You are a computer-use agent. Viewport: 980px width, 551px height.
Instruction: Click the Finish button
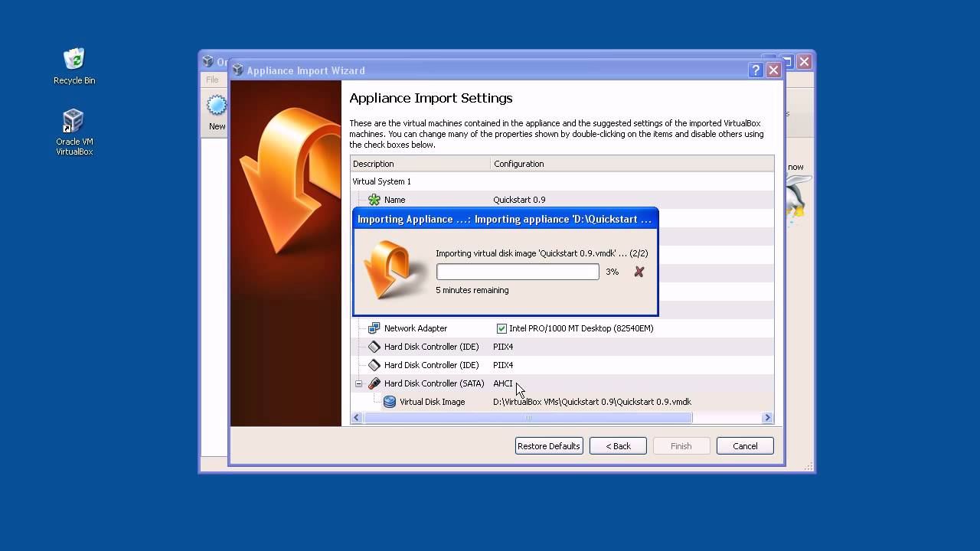[681, 446]
